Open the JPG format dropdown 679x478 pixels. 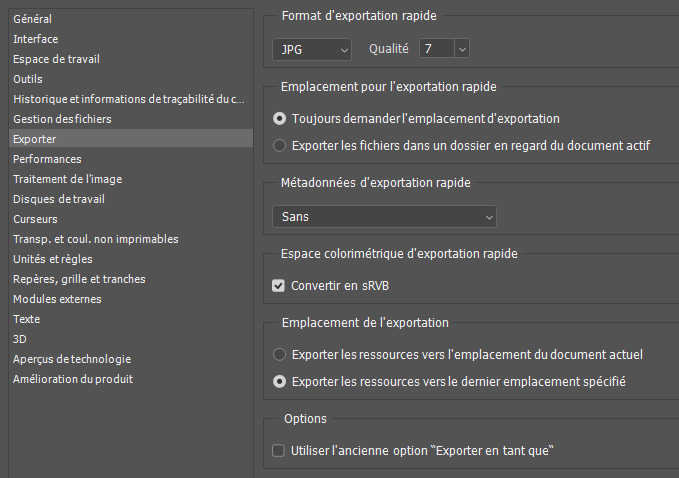[x=312, y=48]
